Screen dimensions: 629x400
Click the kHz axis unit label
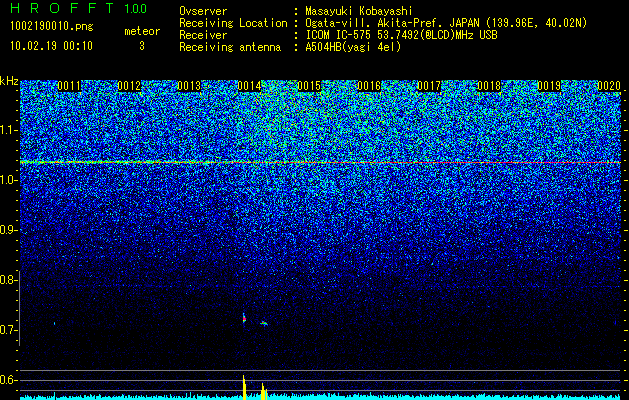point(9,81)
